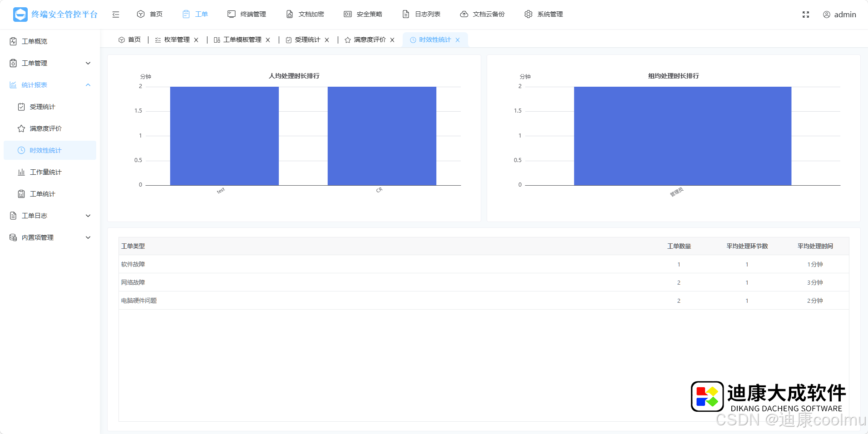Image resolution: width=868 pixels, height=434 pixels.
Task: Select the 网络故障 table row
Action: tap(484, 282)
